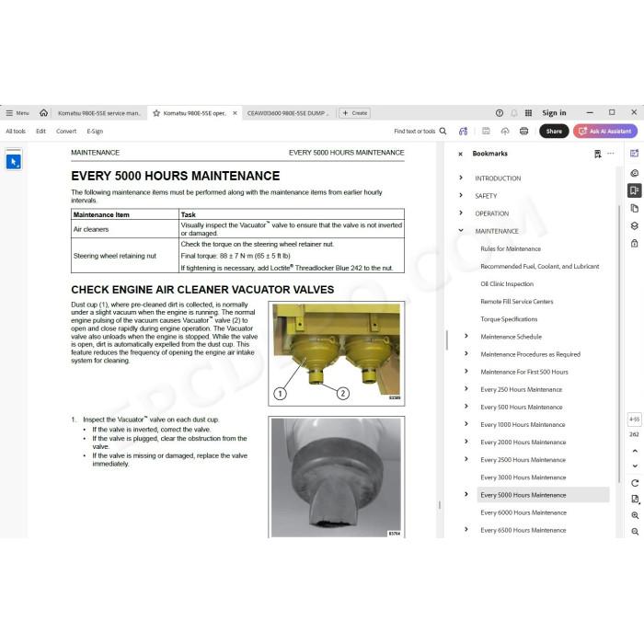Expand Maintenance Procedures as Required bookmark
Screen dimensions: 644x644
pyautogui.click(x=466, y=353)
